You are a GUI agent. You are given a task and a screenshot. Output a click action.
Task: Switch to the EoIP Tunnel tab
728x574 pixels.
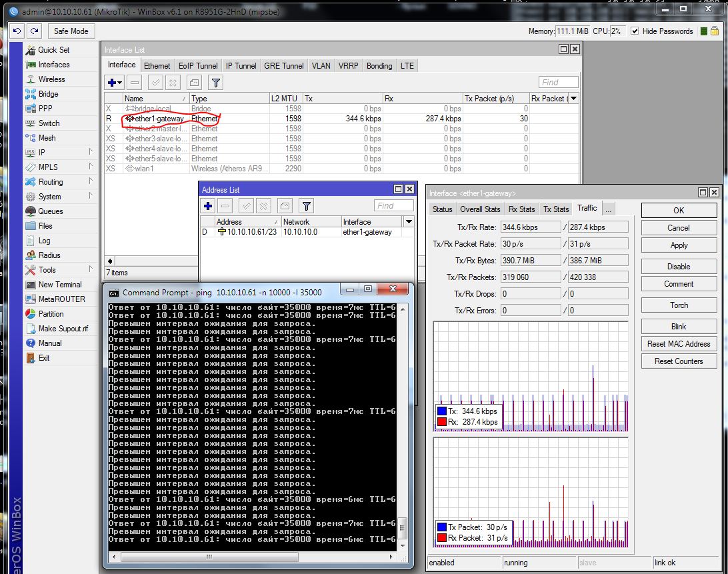coord(198,66)
